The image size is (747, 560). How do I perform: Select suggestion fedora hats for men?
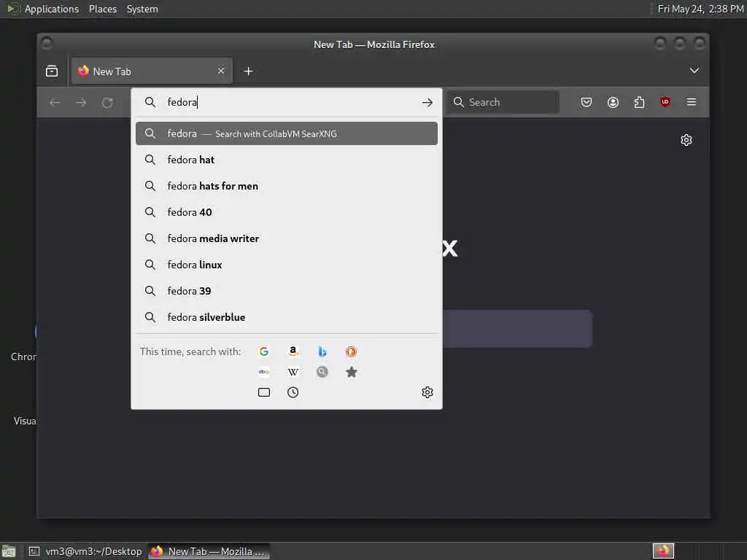coord(286,186)
